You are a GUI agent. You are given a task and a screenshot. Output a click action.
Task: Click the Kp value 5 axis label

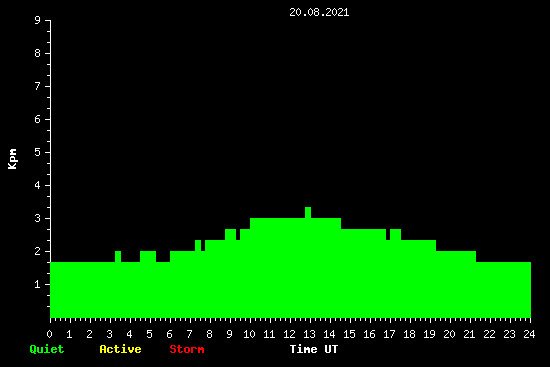38,152
